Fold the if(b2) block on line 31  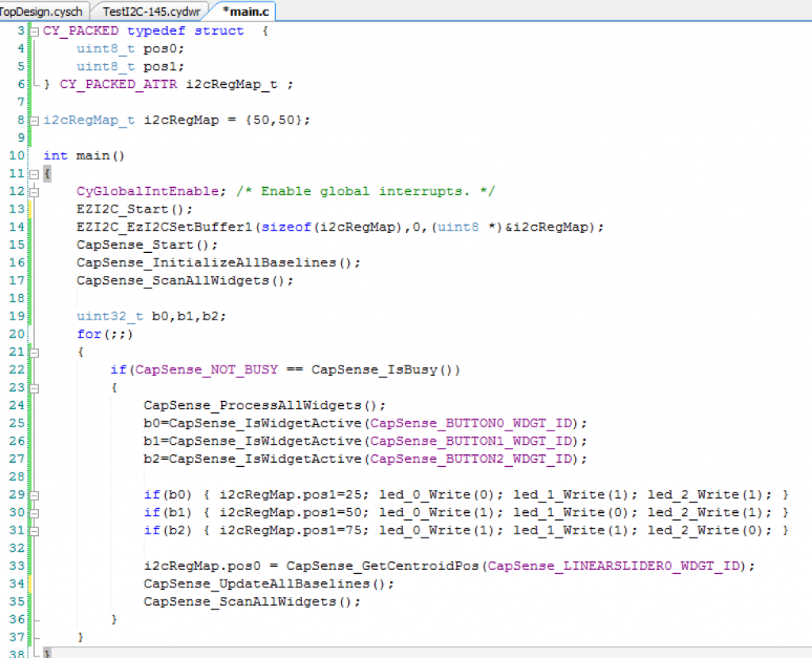point(34,530)
